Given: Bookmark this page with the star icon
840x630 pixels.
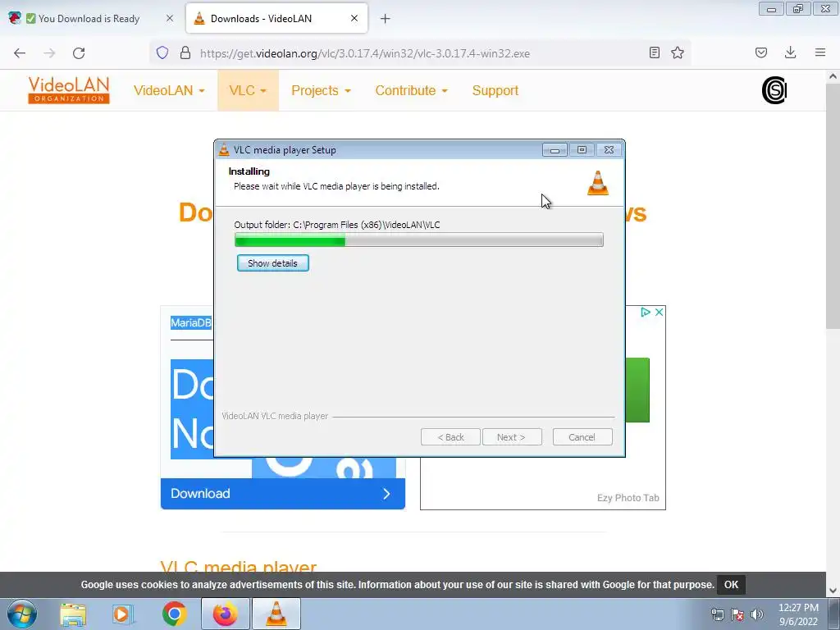Looking at the screenshot, I should coord(678,52).
